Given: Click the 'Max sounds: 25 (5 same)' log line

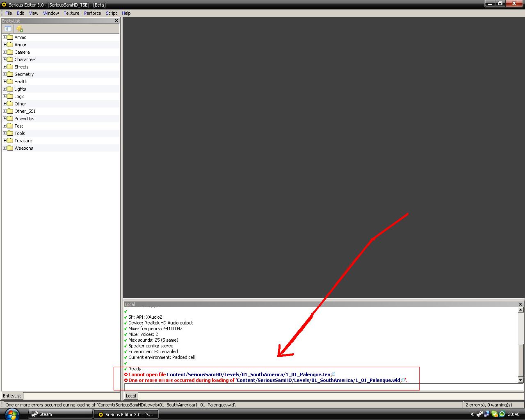Looking at the screenshot, I should [153, 340].
